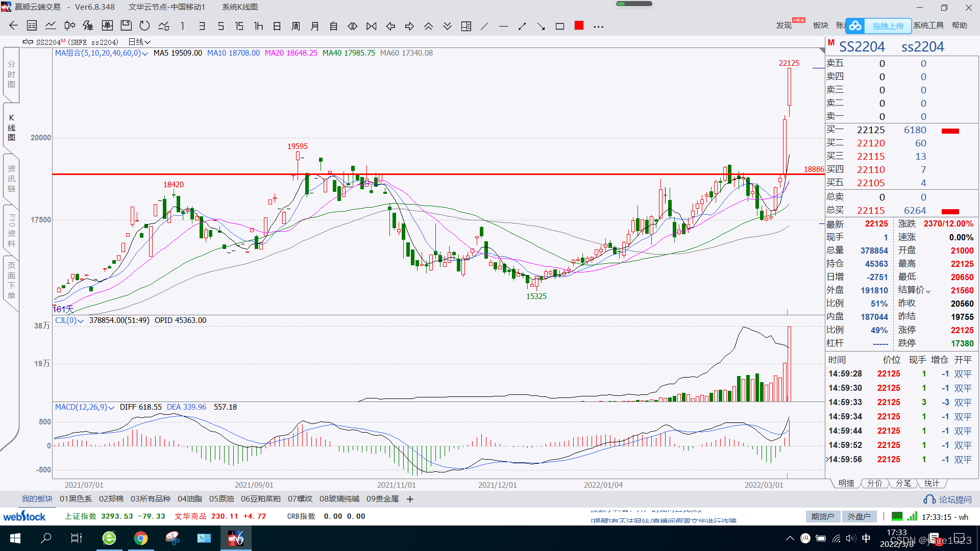980x551 pixels.
Task: Select the 15-minute period
Action: pyautogui.click(x=239, y=26)
